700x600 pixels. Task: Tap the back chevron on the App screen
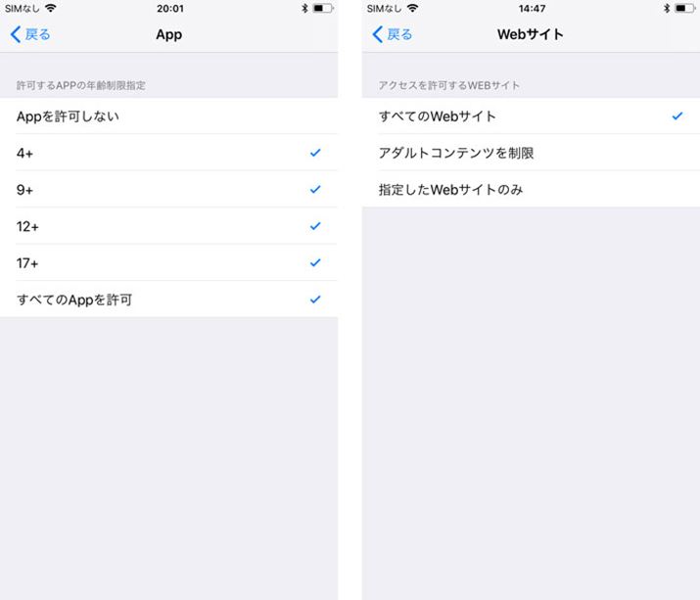(x=16, y=34)
